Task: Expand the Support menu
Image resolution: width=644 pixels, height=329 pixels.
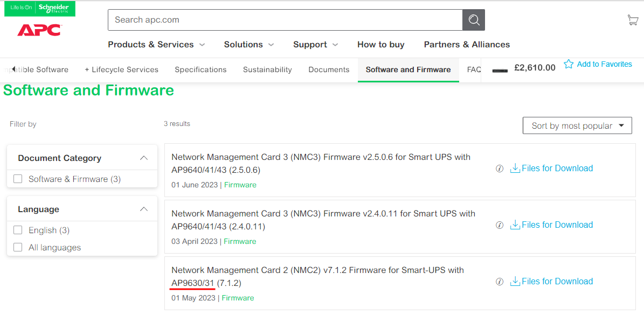Action: click(x=315, y=44)
